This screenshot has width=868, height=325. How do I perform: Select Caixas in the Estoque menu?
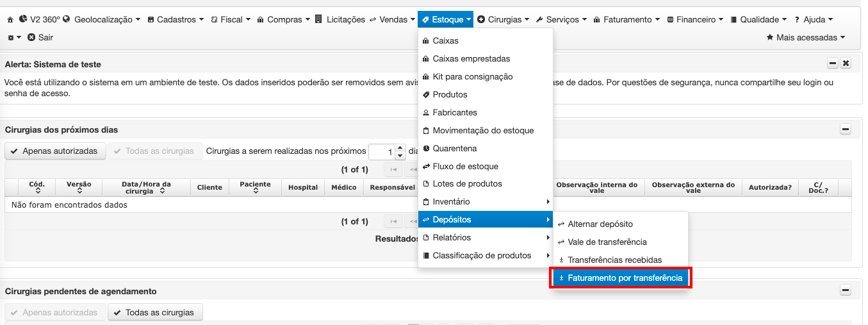[485, 41]
